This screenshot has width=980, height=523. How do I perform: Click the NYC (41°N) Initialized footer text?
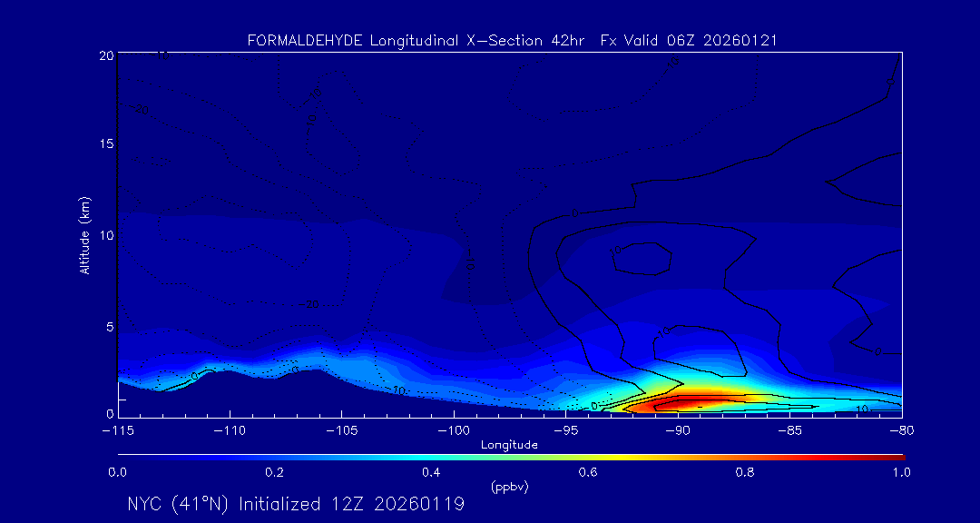[296, 504]
